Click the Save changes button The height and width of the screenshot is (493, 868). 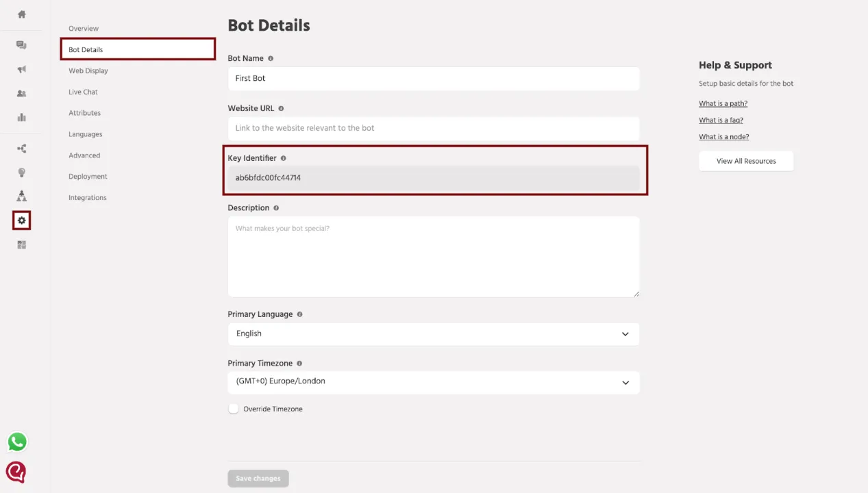click(258, 478)
